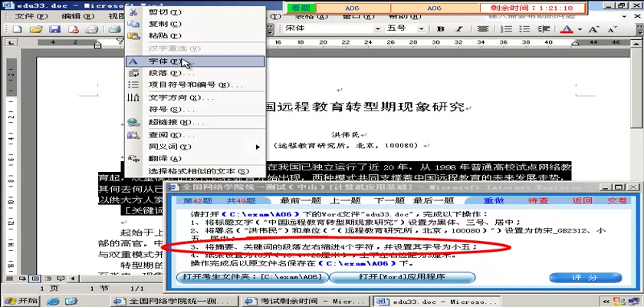Expand the Formatting toolbar options arrow
Image resolution: width=644 pixels, height=307 pixels.
(x=639, y=29)
